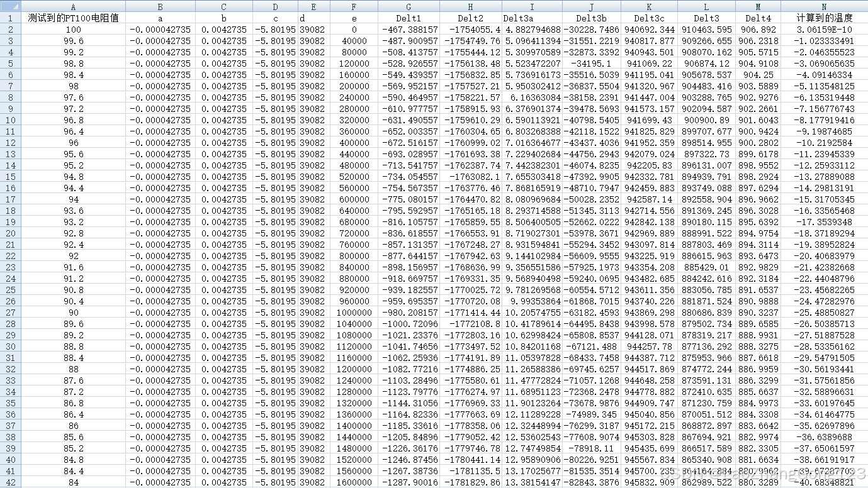This screenshot has height=488, width=868.
Task: Click the '测试到的PT100电阻值' header cell
Action: click(x=73, y=18)
